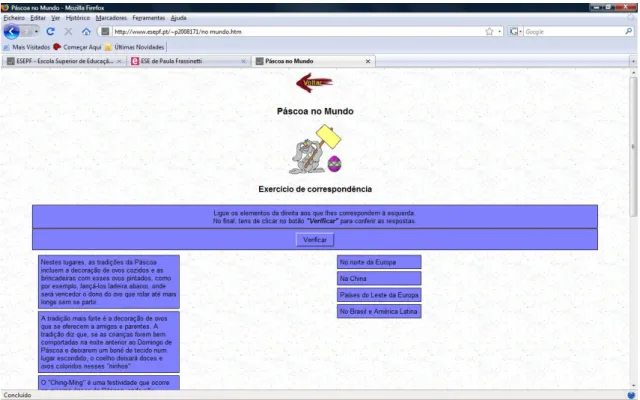This screenshot has width=640, height=400.
Task: Reload the page with the refresh icon
Action: [50, 31]
